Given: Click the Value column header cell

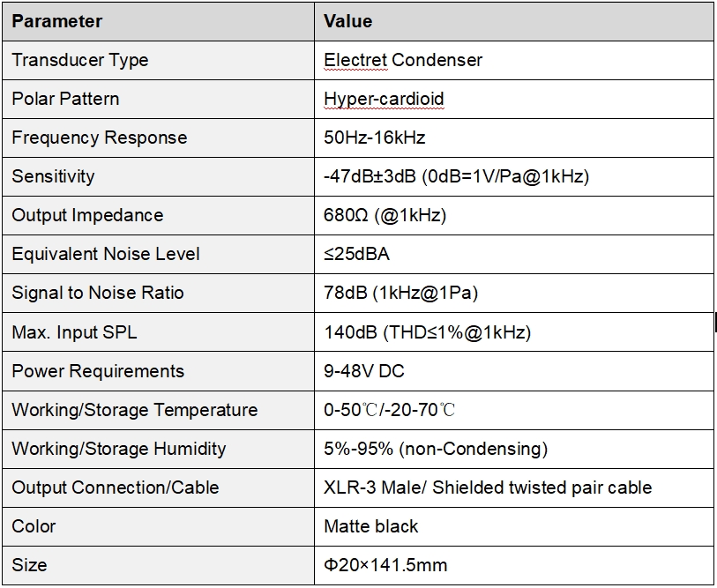Looking at the screenshot, I should point(514,21).
